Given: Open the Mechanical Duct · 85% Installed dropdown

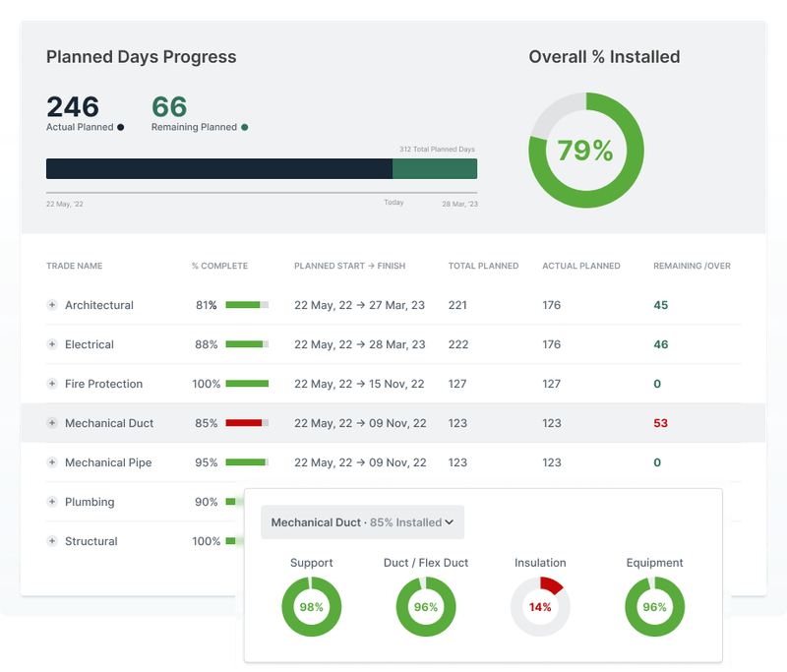Looking at the screenshot, I should pyautogui.click(x=361, y=522).
